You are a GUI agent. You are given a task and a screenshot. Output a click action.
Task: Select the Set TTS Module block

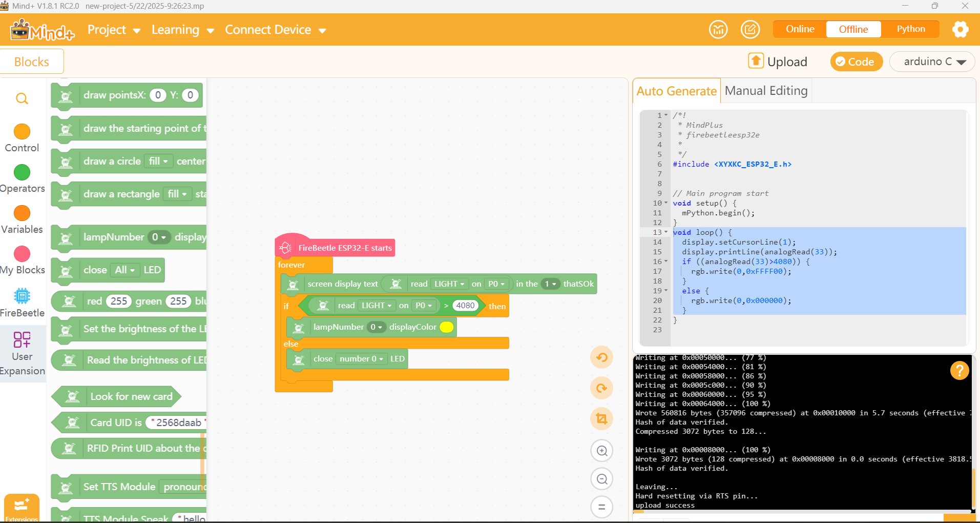129,487
